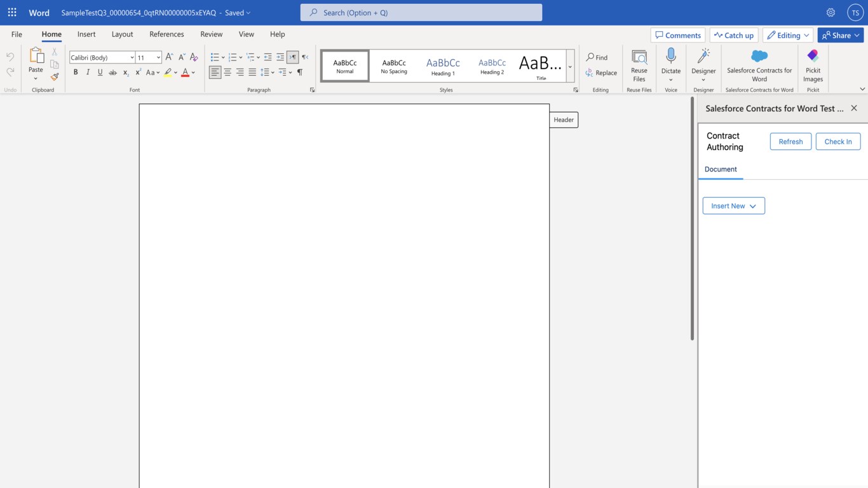The image size is (868, 488).
Task: Toggle right-to-left text direction
Action: pos(305,57)
